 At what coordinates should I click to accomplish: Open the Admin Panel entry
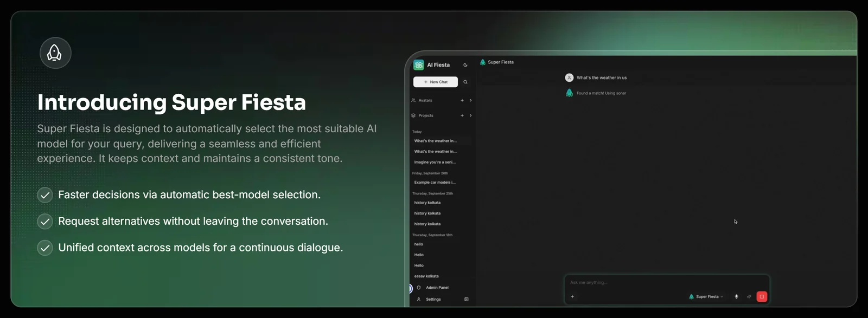pyautogui.click(x=437, y=288)
